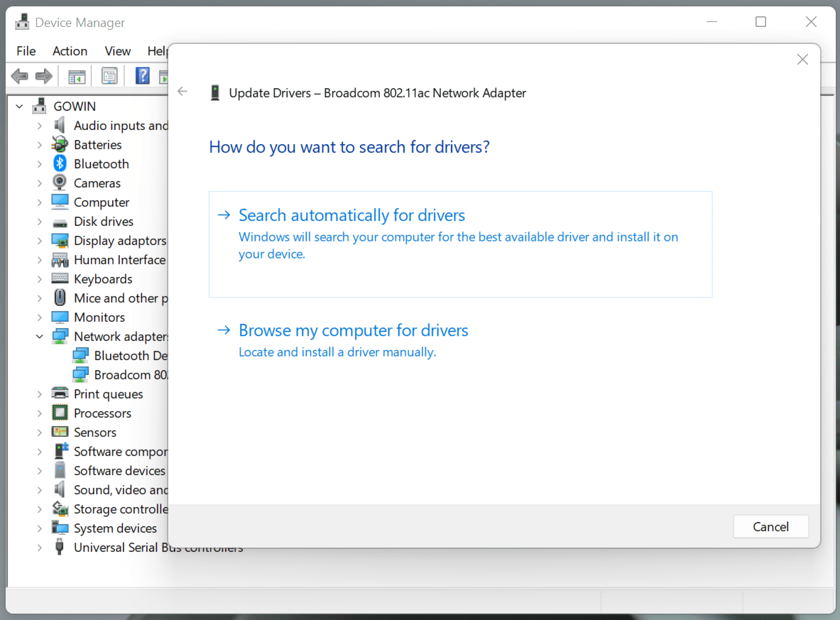Expand the Audio inputs and outputs category

point(40,125)
